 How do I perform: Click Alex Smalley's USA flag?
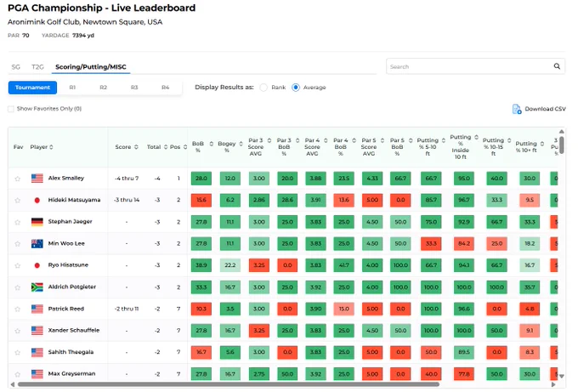coord(37,179)
